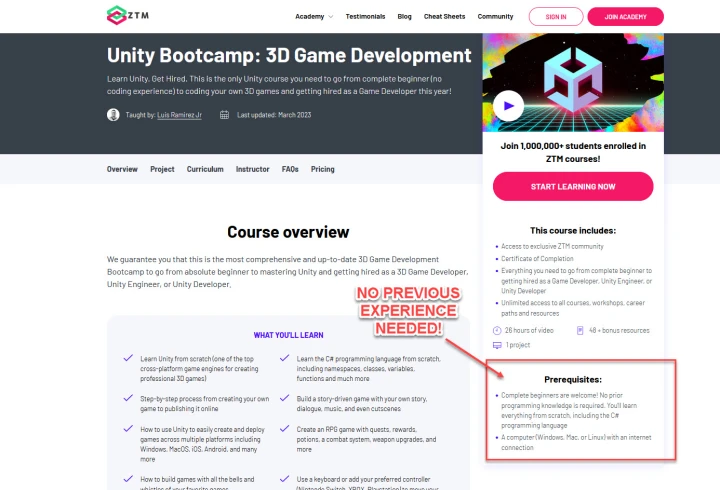This screenshot has width=720, height=490.
Task: Click the calendar icon near Last updated
Action: (224, 115)
